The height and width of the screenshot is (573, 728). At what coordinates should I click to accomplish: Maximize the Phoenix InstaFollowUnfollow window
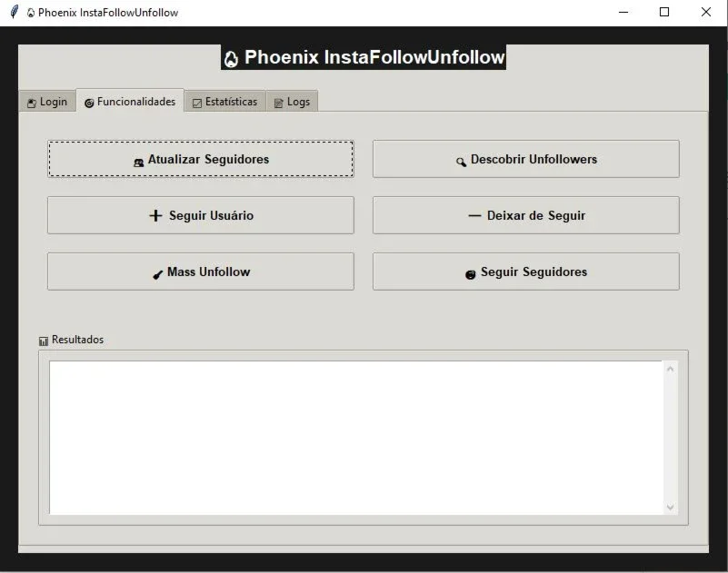tap(664, 12)
